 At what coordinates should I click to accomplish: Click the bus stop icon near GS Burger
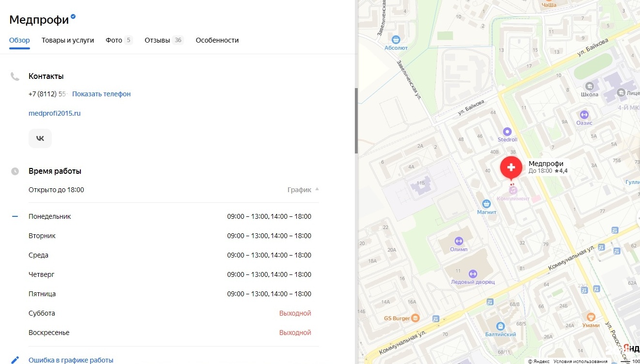pyautogui.click(x=436, y=318)
